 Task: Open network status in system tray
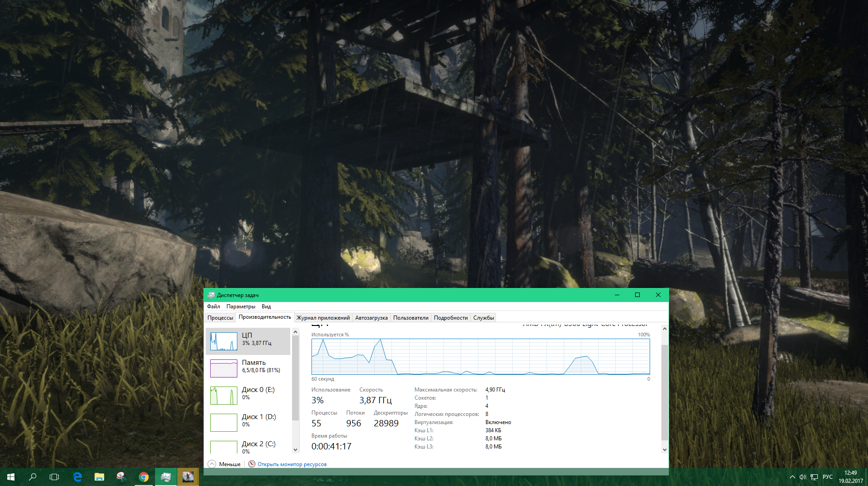[814, 477]
